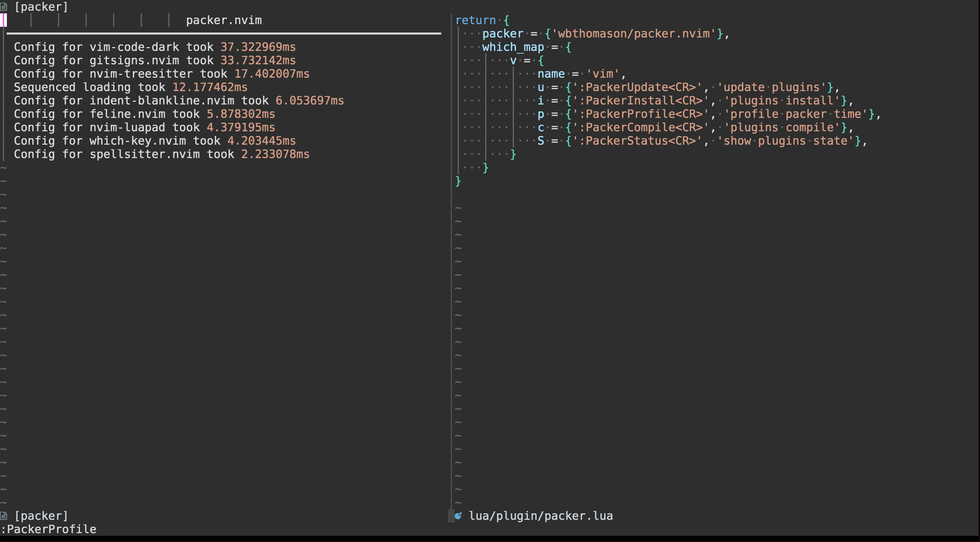The width and height of the screenshot is (980, 542).
Task: Click the file icon in bottom [packer] statusline
Action: [3, 516]
